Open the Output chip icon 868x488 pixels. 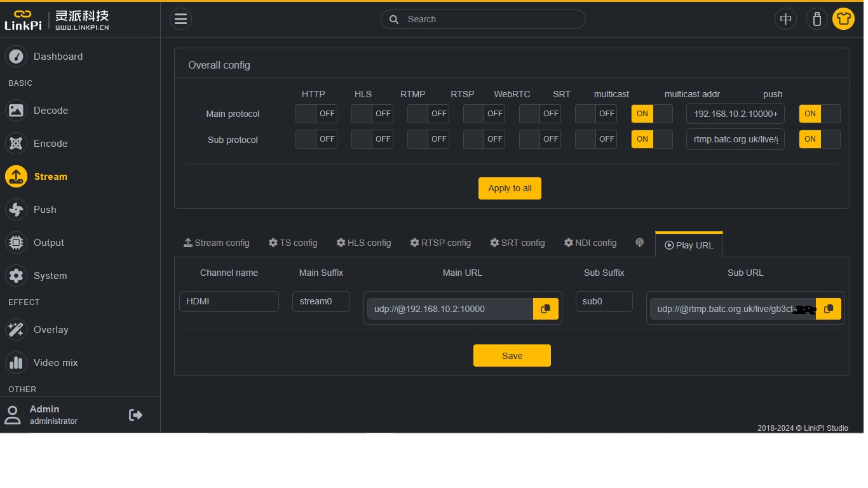click(16, 243)
